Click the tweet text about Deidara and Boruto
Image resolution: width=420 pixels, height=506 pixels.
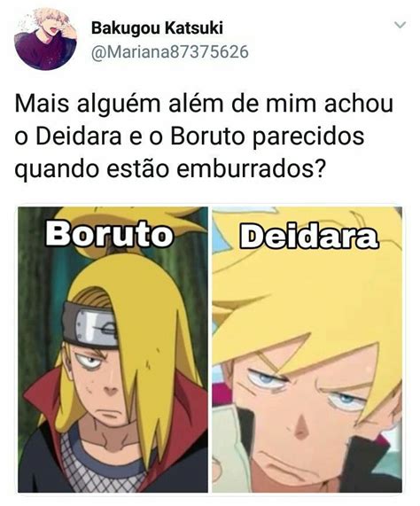pos(204,136)
